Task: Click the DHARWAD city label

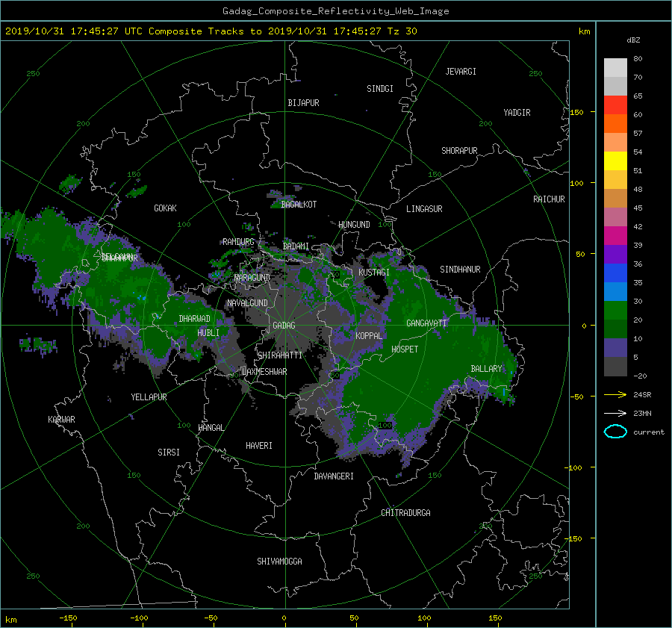Action: pos(195,319)
